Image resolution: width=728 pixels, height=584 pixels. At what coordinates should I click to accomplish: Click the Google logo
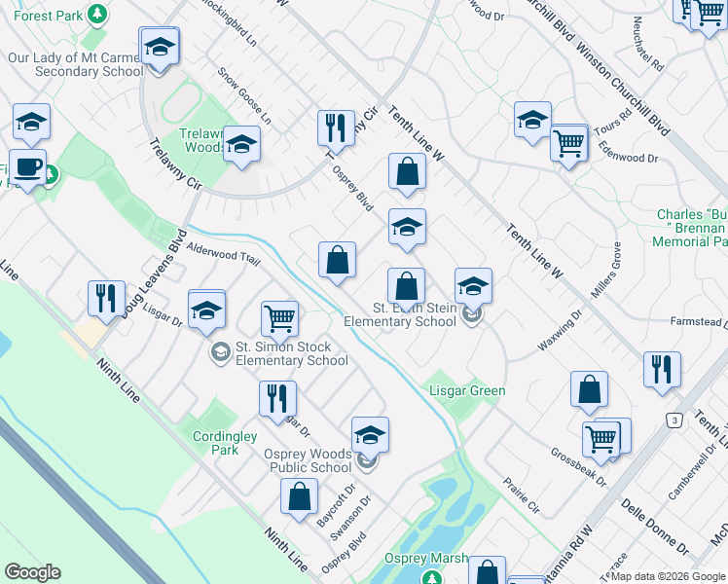pos(32,572)
